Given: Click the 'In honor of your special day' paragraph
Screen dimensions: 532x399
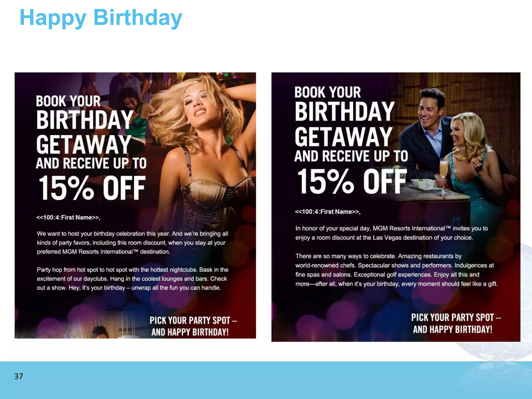Looking at the screenshot, I should pos(391,233).
